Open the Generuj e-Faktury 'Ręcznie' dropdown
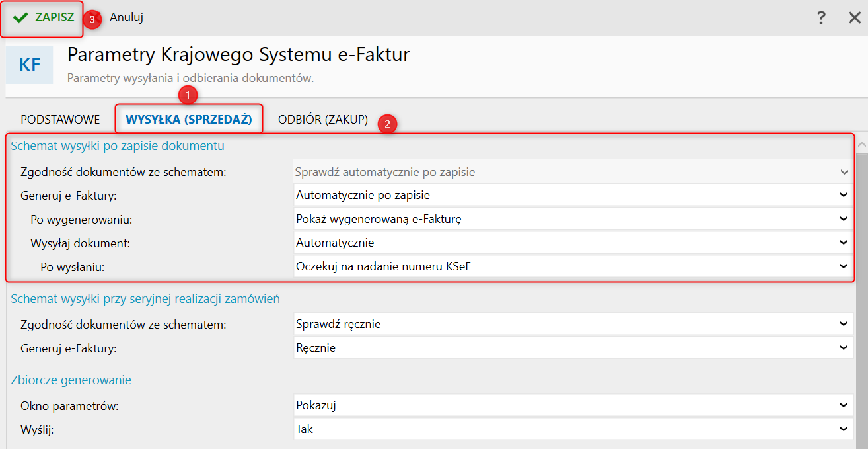The height and width of the screenshot is (449, 868). [572, 348]
